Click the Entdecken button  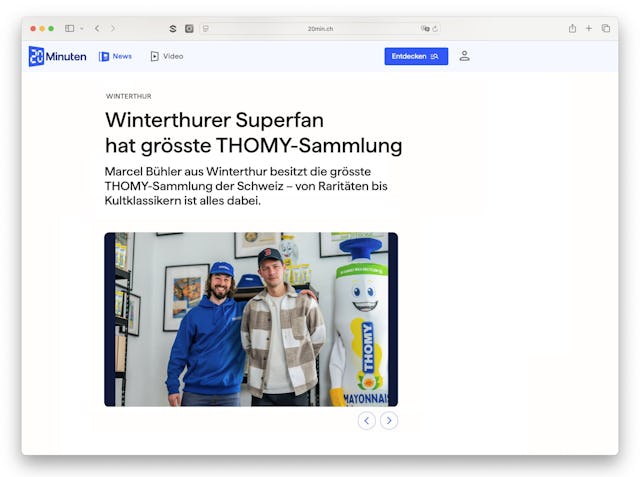[x=415, y=56]
